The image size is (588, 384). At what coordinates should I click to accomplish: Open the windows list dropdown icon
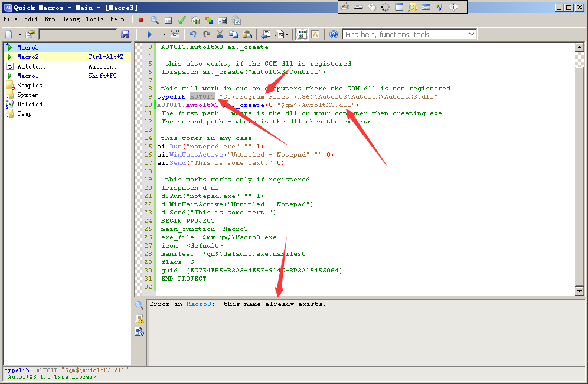(x=281, y=34)
